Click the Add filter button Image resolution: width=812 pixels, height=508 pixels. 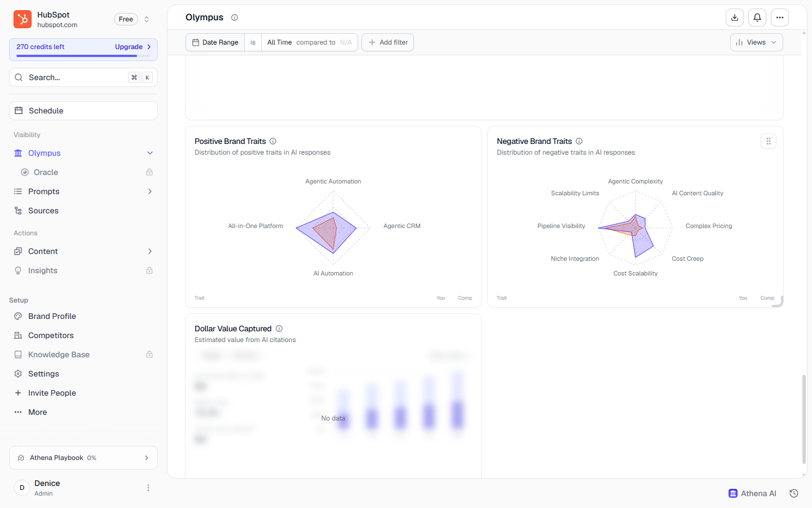click(388, 42)
